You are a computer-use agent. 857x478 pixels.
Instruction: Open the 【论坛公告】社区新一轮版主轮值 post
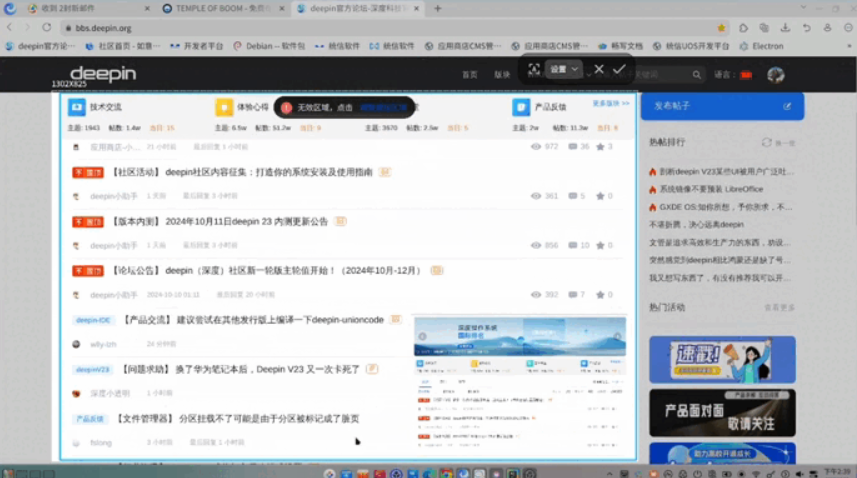coord(266,270)
